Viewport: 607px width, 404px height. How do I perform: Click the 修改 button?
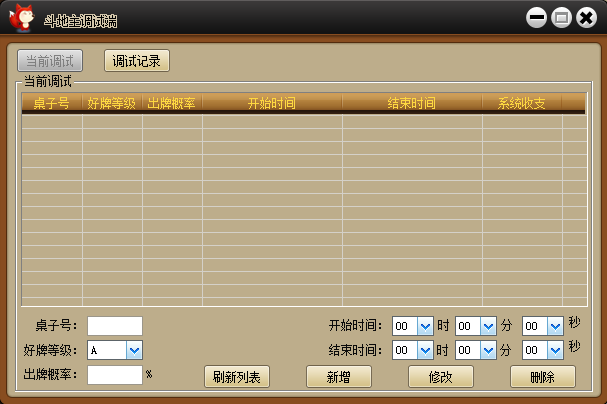[441, 377]
